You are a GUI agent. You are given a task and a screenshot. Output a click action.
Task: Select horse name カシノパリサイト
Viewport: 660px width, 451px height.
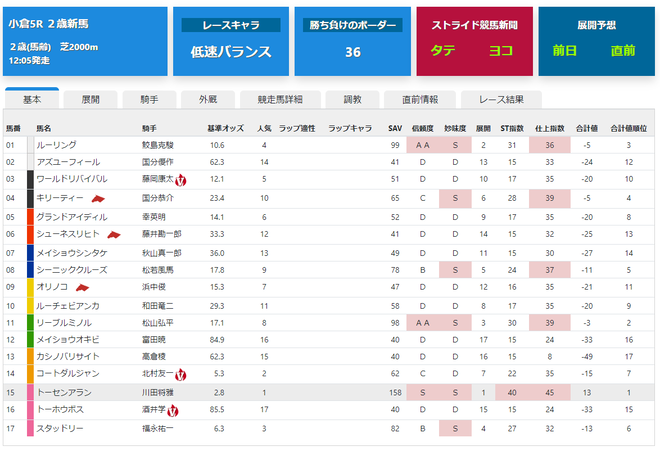pyautogui.click(x=68, y=357)
